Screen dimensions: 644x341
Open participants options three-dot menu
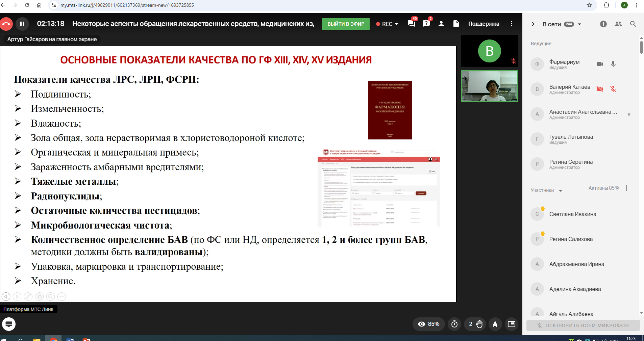pyautogui.click(x=626, y=188)
